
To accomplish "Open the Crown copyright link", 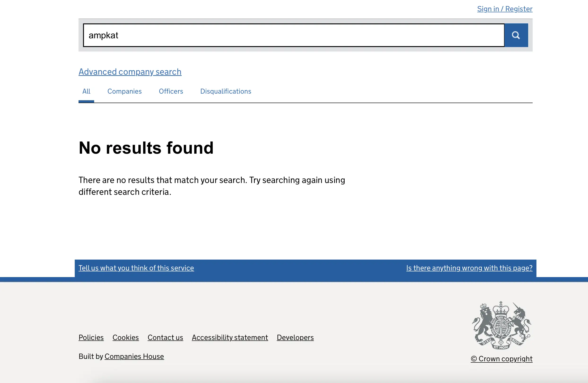I will click(x=501, y=359).
